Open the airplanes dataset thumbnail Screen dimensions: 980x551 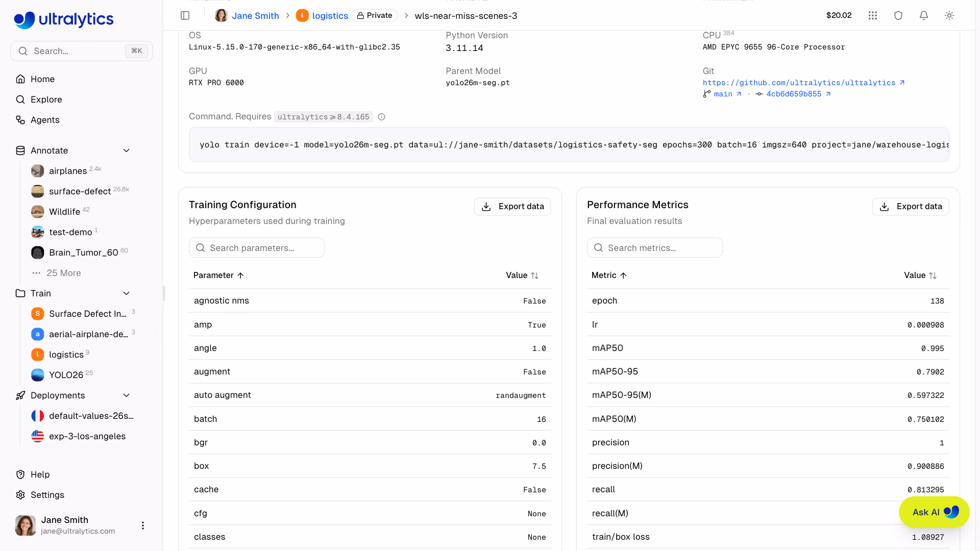(x=38, y=171)
